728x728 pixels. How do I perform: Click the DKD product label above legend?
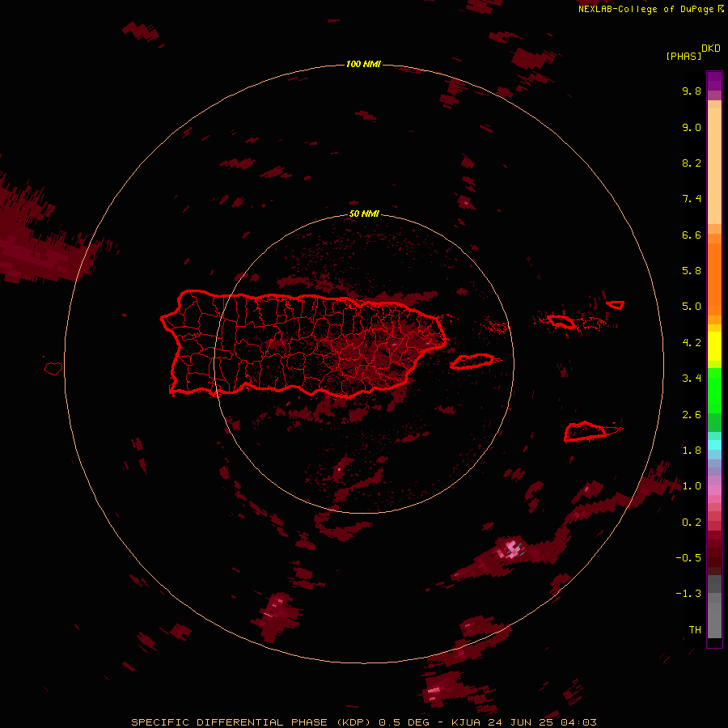711,49
